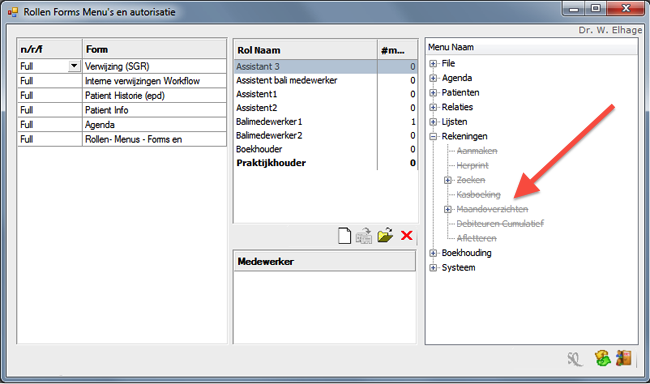This screenshot has height=384, width=650.
Task: Click the Rollen- Menus - Forms en cell
Action: tap(155, 139)
